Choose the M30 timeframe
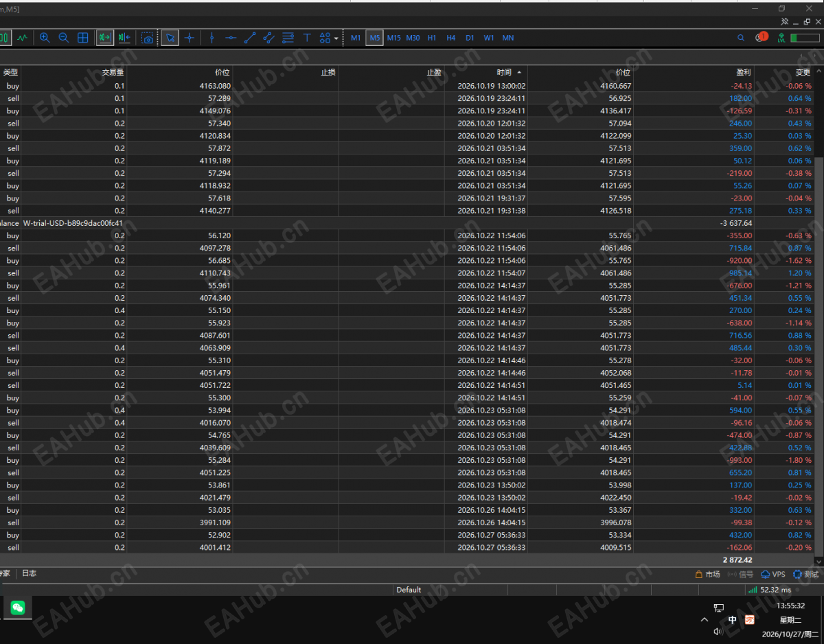824x644 pixels. point(413,38)
